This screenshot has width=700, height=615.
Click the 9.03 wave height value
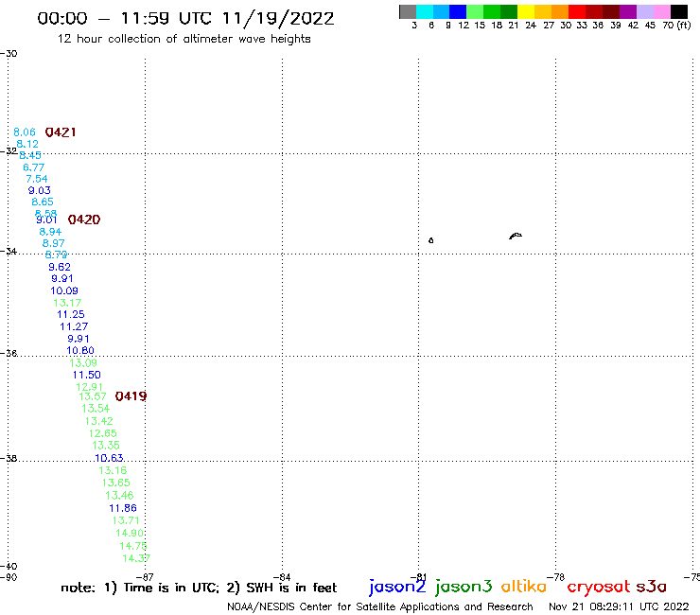[x=40, y=191]
